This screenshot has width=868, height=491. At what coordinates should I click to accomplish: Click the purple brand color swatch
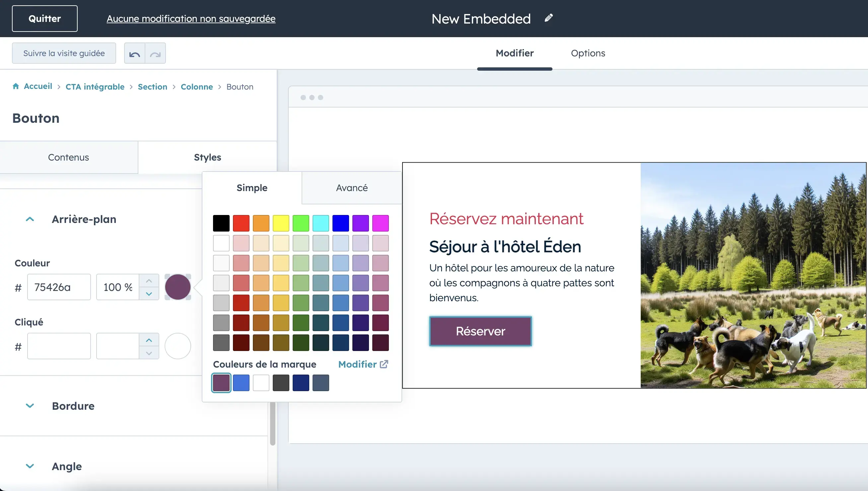[221, 383]
